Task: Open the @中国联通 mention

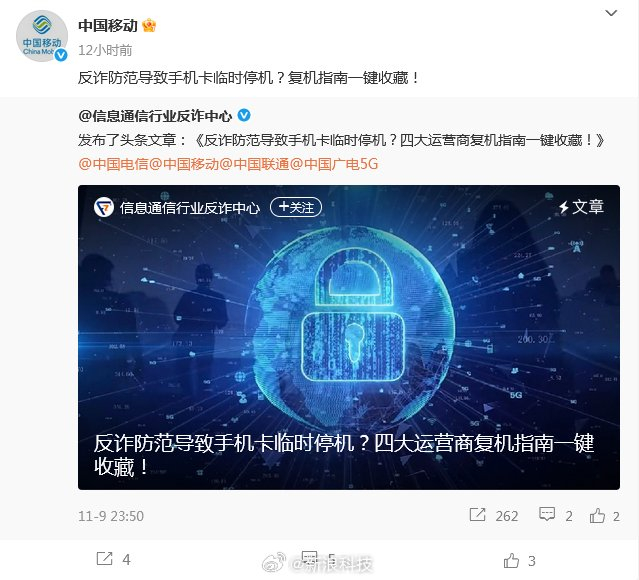Action: [255, 164]
